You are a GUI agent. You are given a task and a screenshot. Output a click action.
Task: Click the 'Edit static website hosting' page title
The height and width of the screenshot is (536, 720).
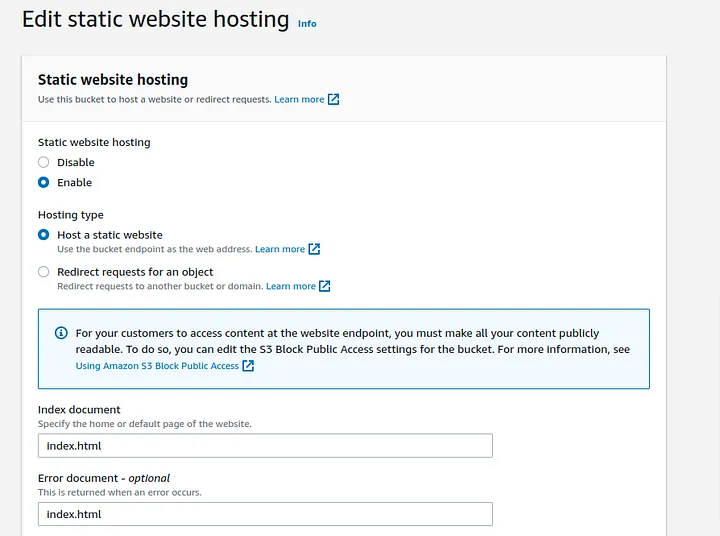click(x=156, y=20)
